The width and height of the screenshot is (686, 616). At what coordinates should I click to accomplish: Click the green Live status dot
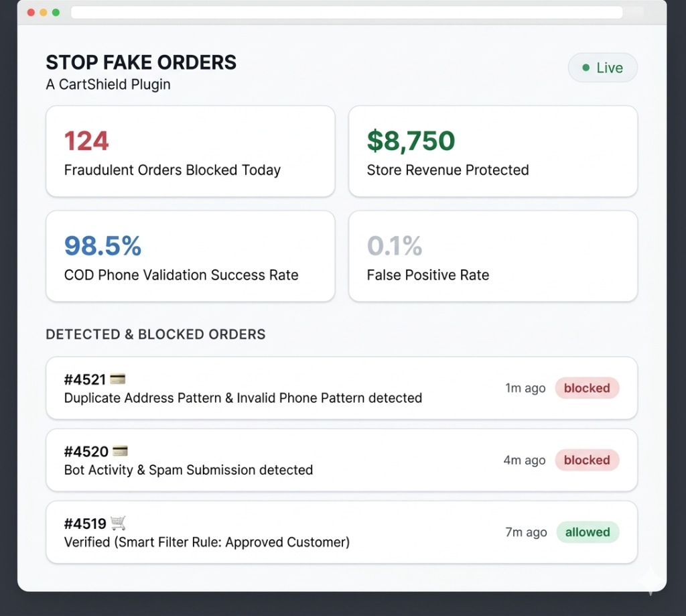(586, 68)
